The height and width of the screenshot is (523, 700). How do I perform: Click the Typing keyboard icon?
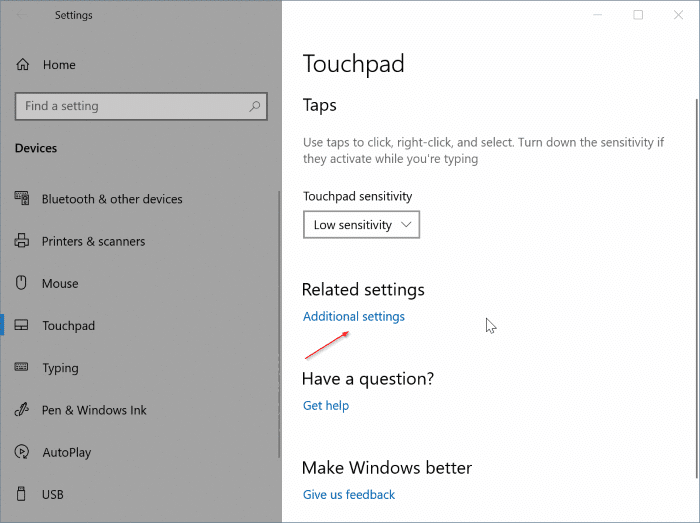click(x=21, y=367)
